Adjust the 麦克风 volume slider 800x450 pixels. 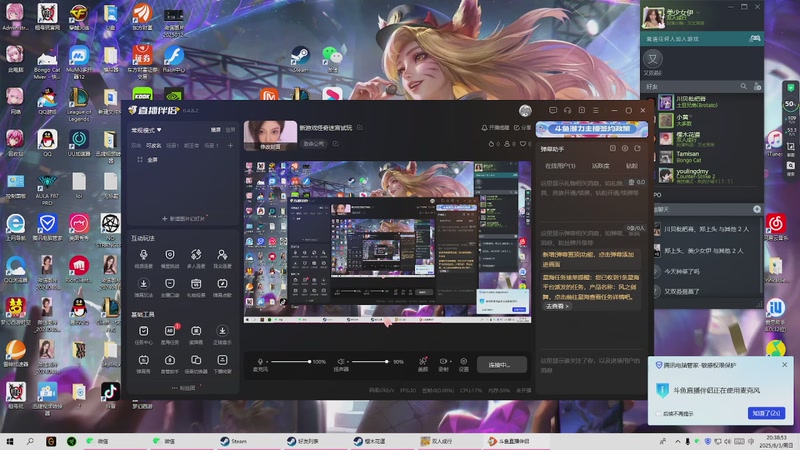click(x=290, y=362)
